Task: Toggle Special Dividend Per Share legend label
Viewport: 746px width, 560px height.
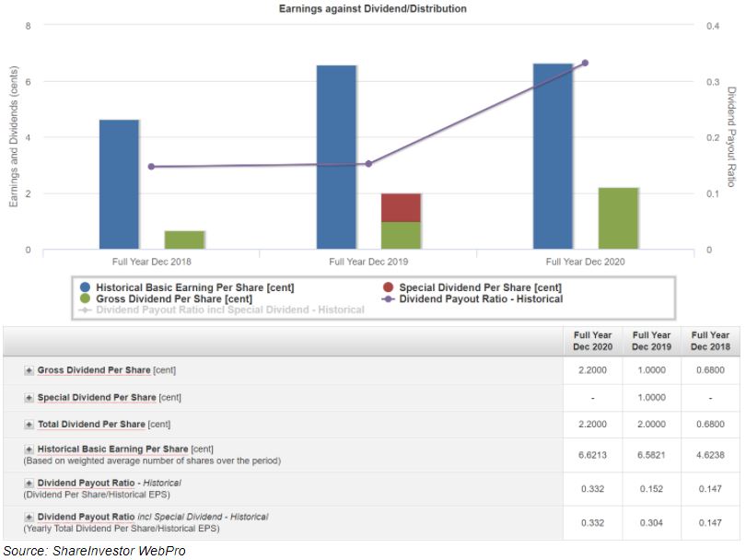Action: [480, 287]
